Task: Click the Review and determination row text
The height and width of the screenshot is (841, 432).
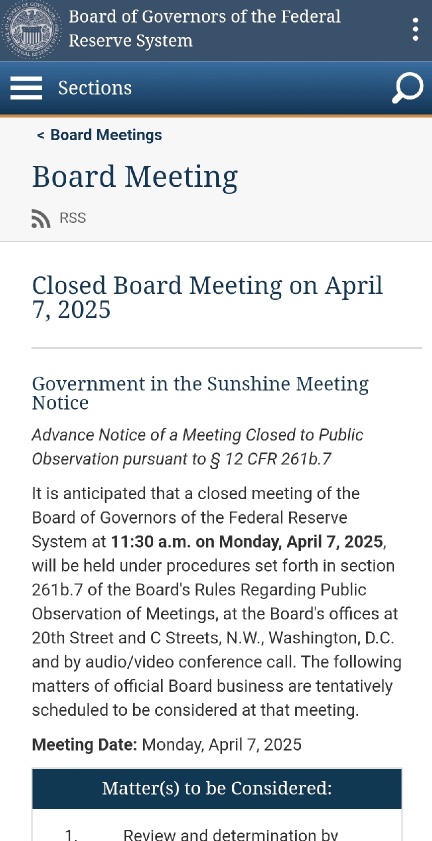Action: click(231, 835)
